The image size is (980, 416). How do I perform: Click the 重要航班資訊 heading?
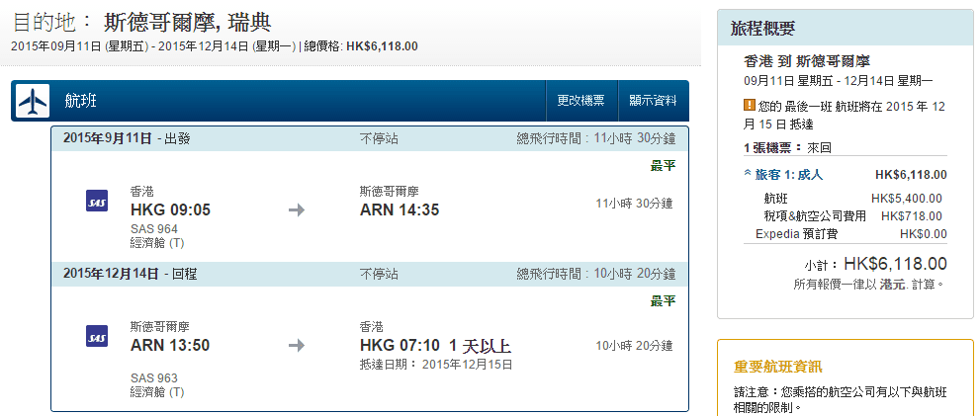click(x=778, y=367)
